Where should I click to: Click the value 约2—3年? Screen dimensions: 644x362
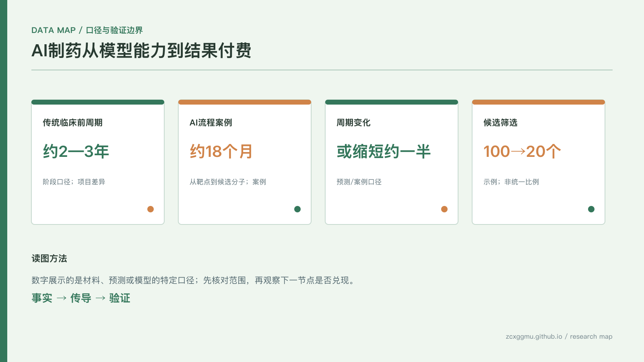(76, 152)
